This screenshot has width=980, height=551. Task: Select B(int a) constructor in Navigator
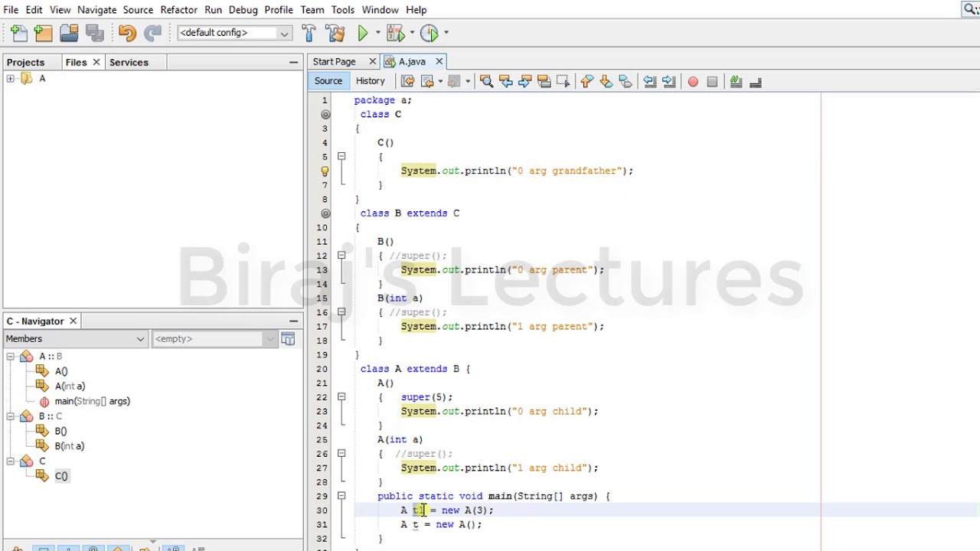pyautogui.click(x=70, y=446)
